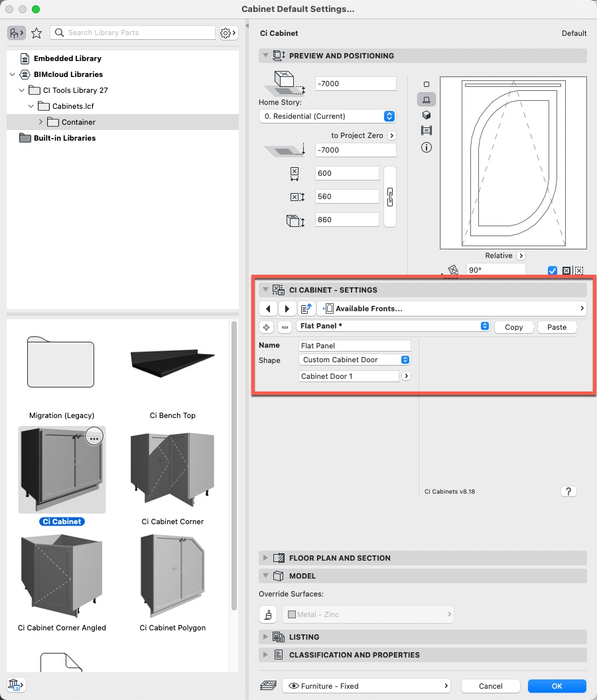This screenshot has height=700, width=597.
Task: Go to next settings page arrow
Action: (x=287, y=309)
